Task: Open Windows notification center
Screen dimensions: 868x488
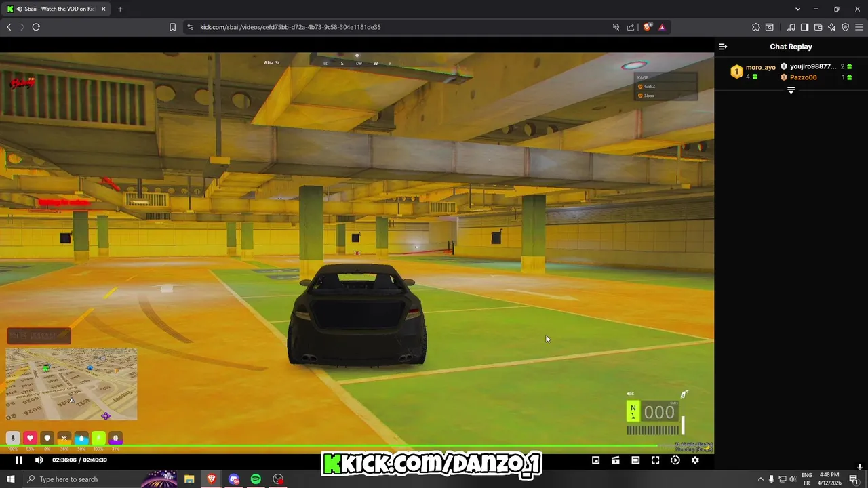Action: (x=854, y=479)
